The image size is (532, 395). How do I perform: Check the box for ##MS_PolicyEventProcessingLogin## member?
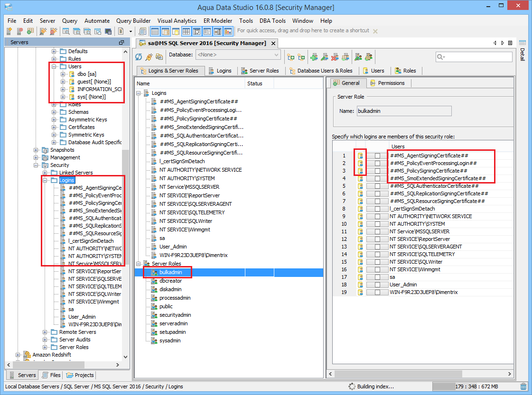coord(377,163)
